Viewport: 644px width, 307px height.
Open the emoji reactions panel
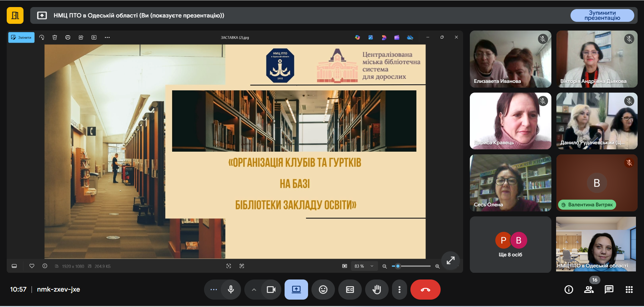(323, 290)
